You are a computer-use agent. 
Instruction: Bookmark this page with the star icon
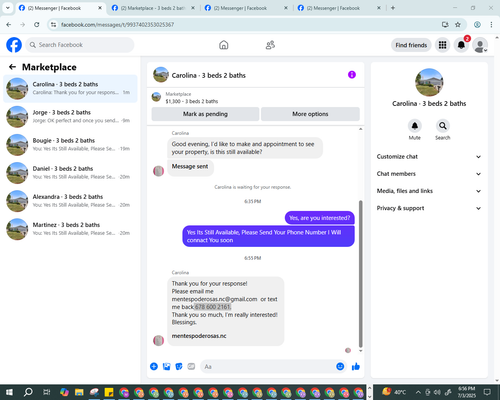[458, 25]
